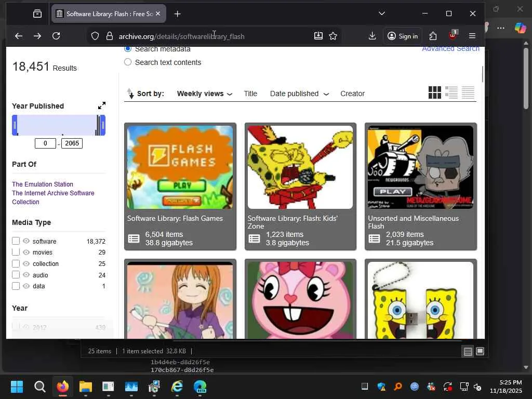Launch Internet Explorer from the taskbar
Screen dimensions: 532x399
[x=177, y=387]
